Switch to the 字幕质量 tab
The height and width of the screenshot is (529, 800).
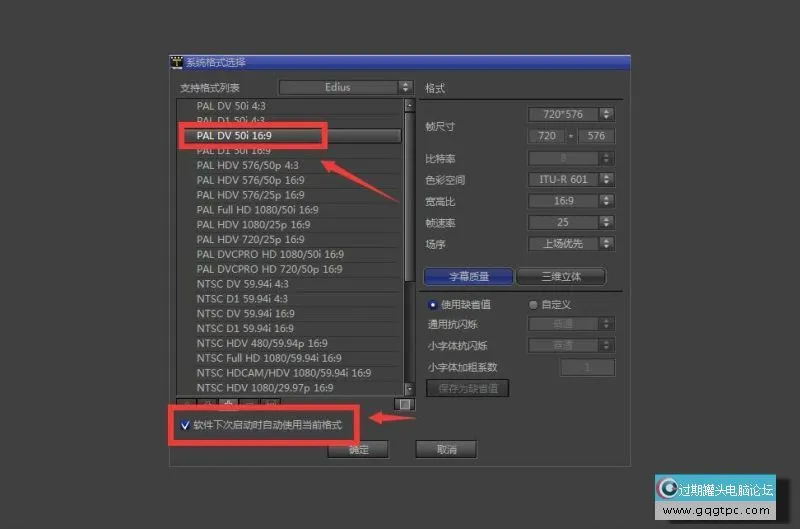468,276
